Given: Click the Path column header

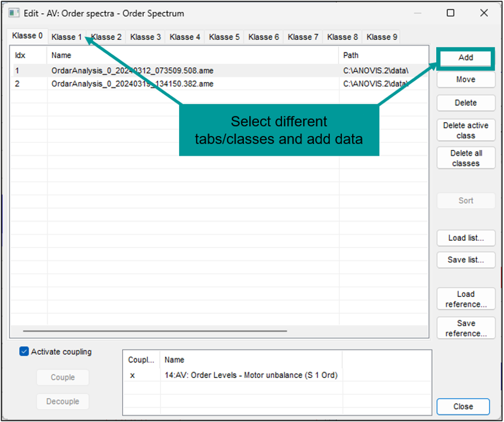Looking at the screenshot, I should coord(384,55).
